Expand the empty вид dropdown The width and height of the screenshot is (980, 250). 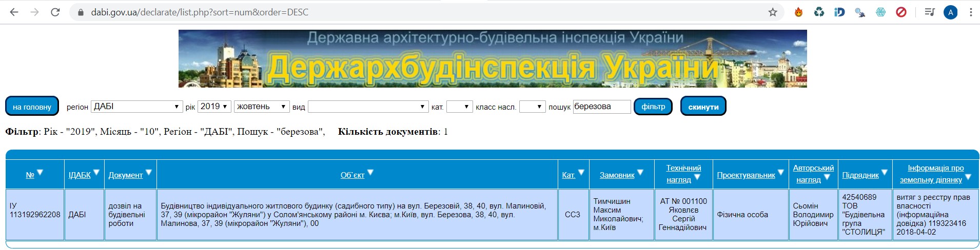367,107
